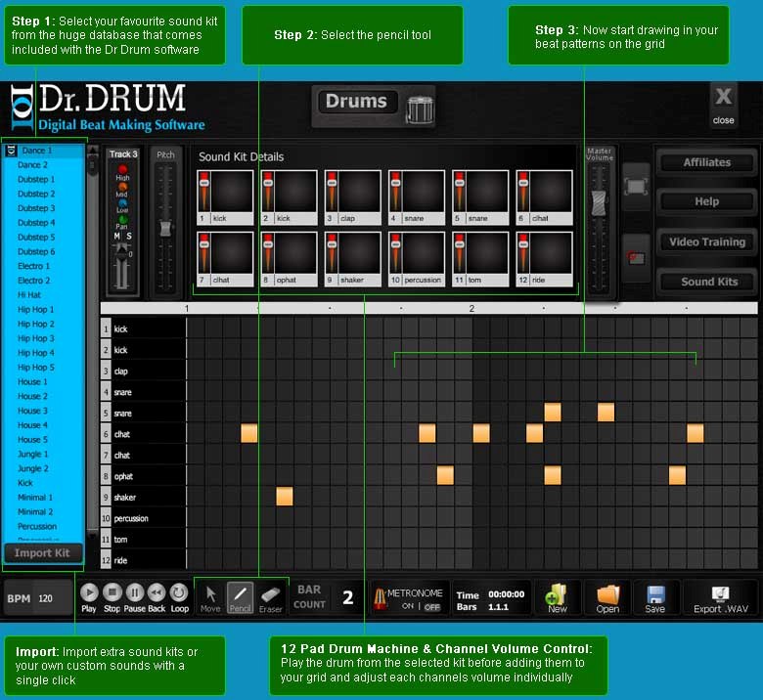Select the percussion track row label
Screen dimensions: 763x700
[x=143, y=518]
